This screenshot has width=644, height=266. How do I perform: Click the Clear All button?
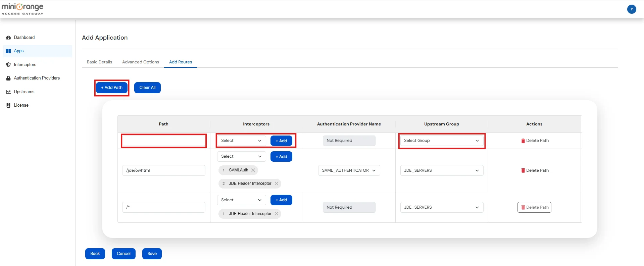147,88
